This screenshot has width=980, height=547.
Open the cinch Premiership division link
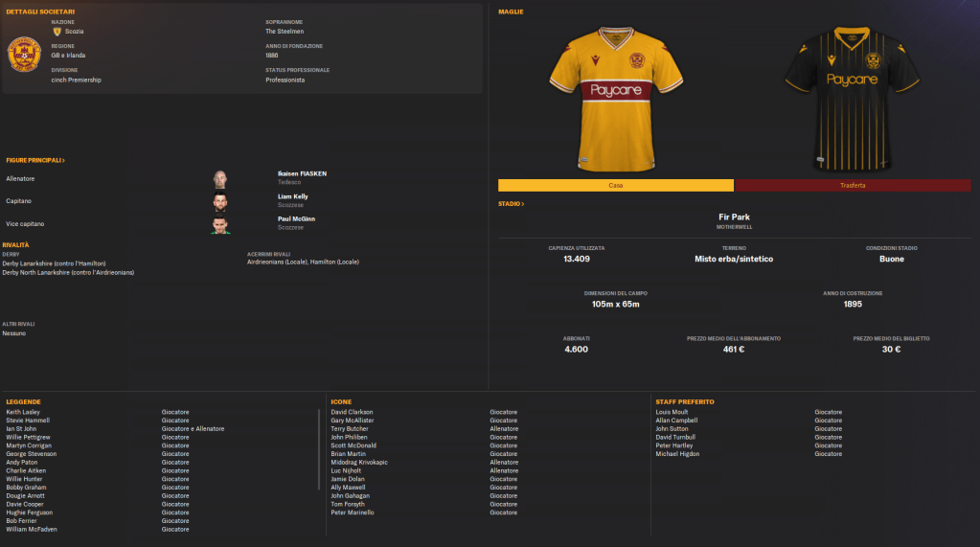coord(77,80)
